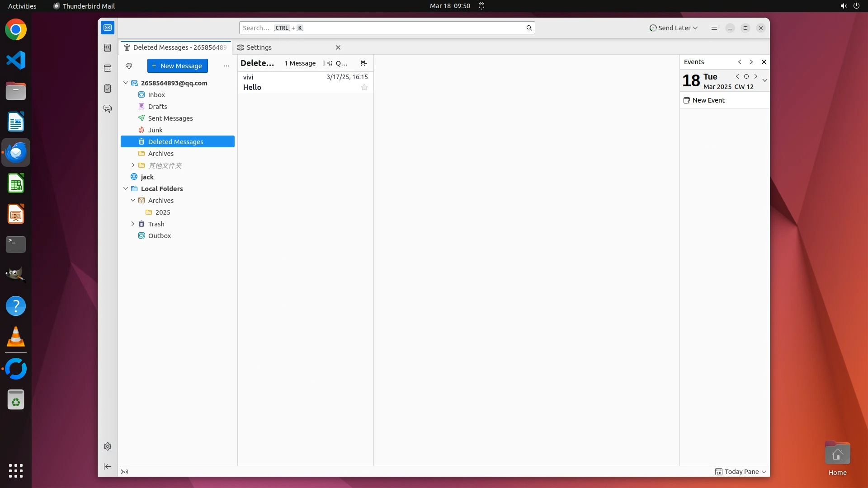This screenshot has height=488, width=868.
Task: Collapse the spaces toolbar
Action: (108, 467)
